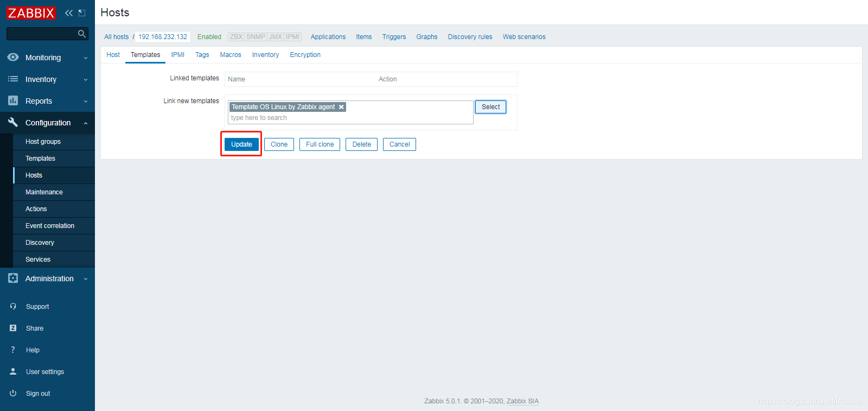Select the Templates tab
The width and height of the screenshot is (868, 411).
(145, 55)
